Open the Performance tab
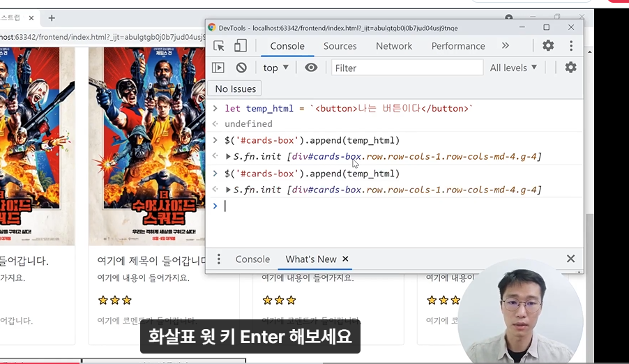The width and height of the screenshot is (629, 364). [458, 46]
